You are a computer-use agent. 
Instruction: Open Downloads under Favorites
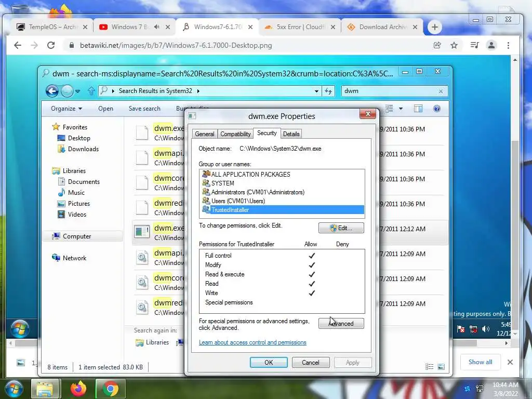tap(78, 149)
